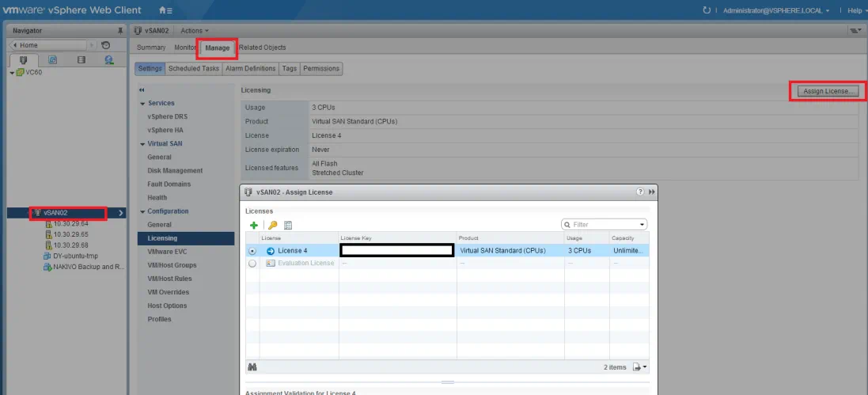868x395 pixels.
Task: Click the key icon in Licenses toolbar
Action: point(272,226)
